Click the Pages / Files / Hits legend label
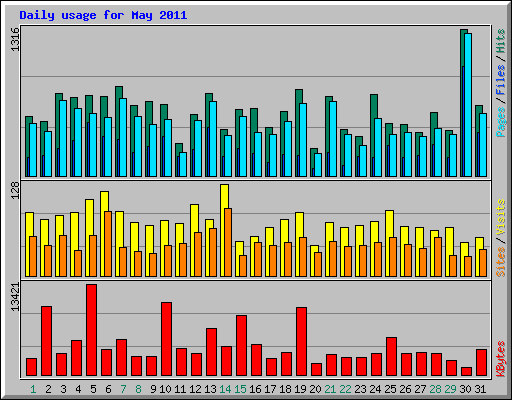Screen dimensions: 512x400 tap(501, 83)
